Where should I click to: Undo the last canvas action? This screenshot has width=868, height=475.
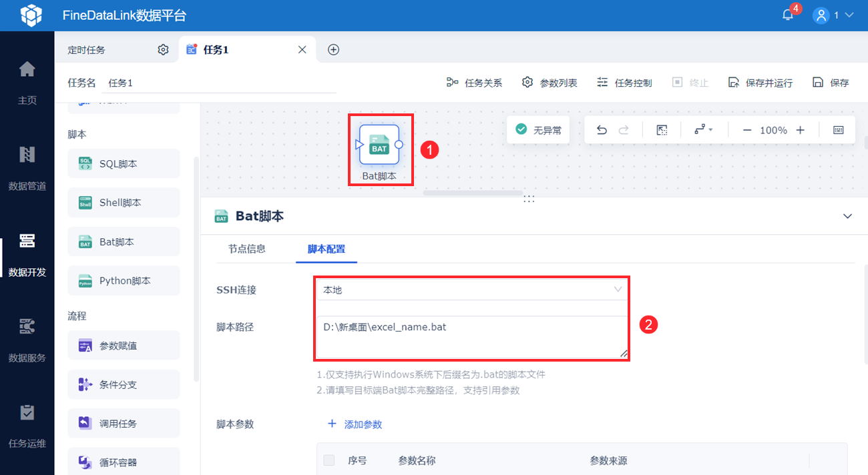(x=602, y=130)
